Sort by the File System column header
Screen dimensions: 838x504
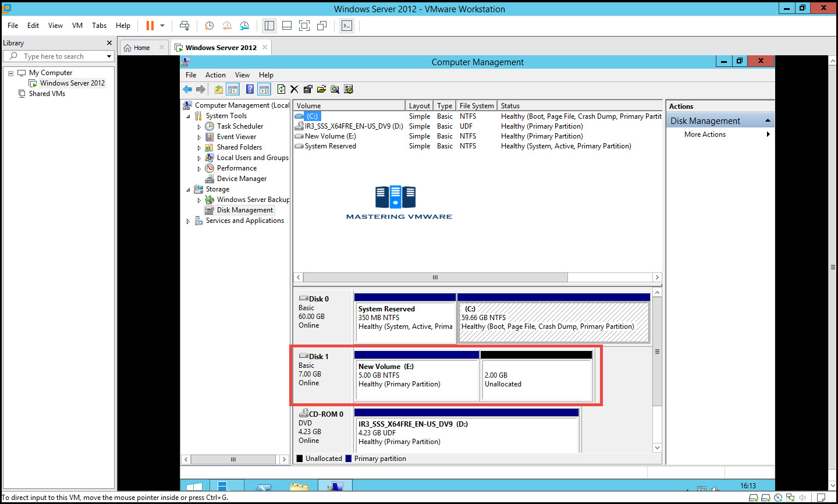point(477,106)
